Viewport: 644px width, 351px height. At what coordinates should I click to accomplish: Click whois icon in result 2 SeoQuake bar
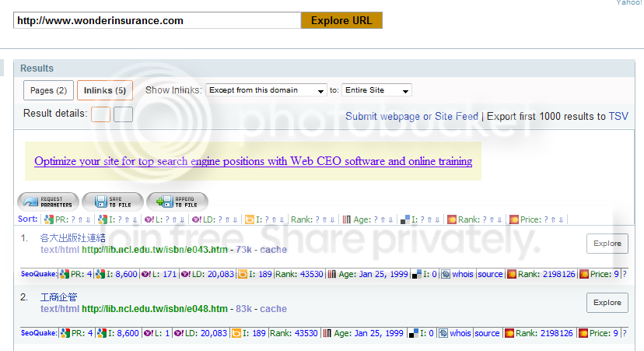(x=443, y=333)
